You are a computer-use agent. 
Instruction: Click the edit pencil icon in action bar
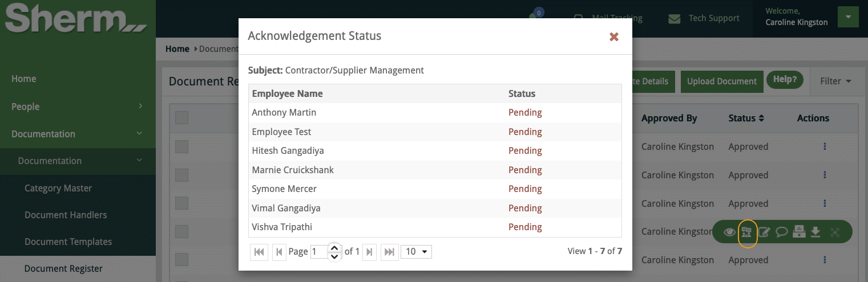coord(764,232)
